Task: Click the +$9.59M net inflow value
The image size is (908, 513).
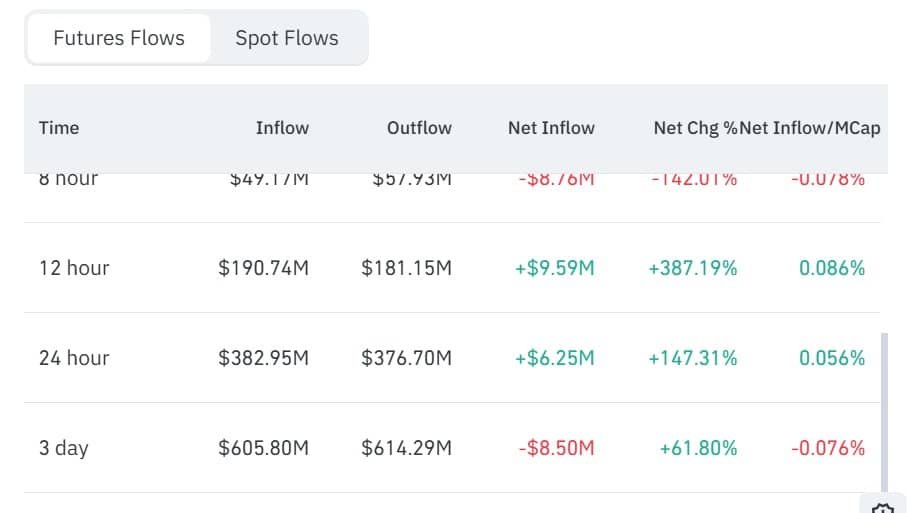Action: [555, 268]
